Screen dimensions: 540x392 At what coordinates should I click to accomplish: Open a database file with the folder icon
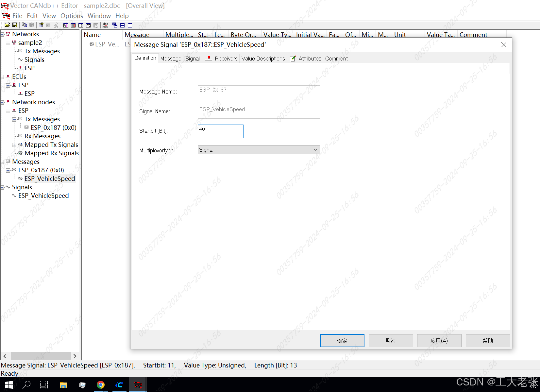pos(7,25)
